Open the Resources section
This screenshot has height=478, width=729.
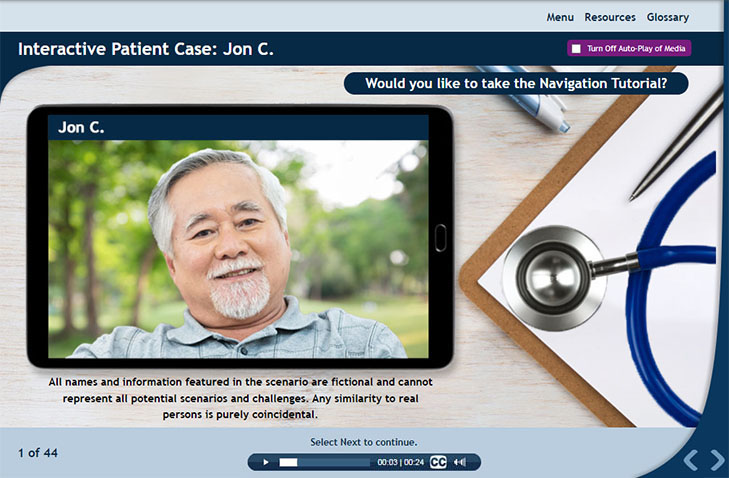pos(610,17)
